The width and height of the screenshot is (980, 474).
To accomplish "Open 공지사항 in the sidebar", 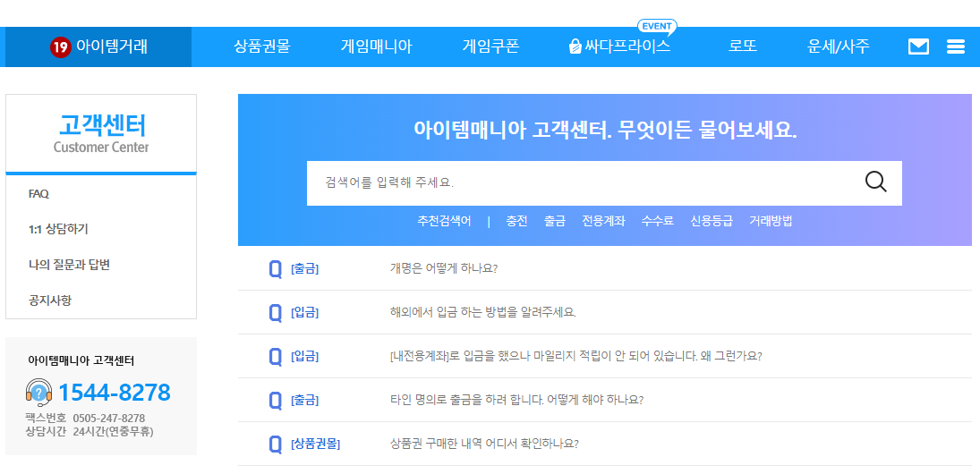I will [50, 300].
